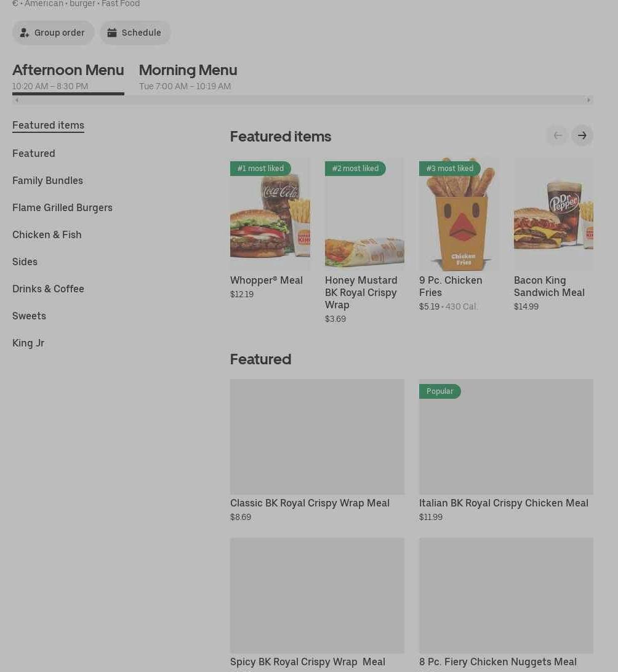Open 9 Pc. Chicken Fries title
Screen dimensions: 618x672
pos(451,286)
